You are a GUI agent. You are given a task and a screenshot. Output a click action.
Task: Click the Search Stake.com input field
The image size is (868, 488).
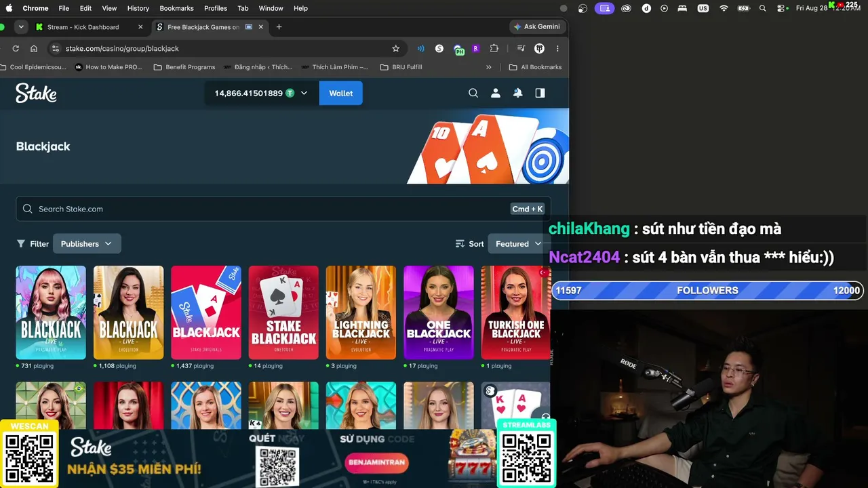click(283, 209)
